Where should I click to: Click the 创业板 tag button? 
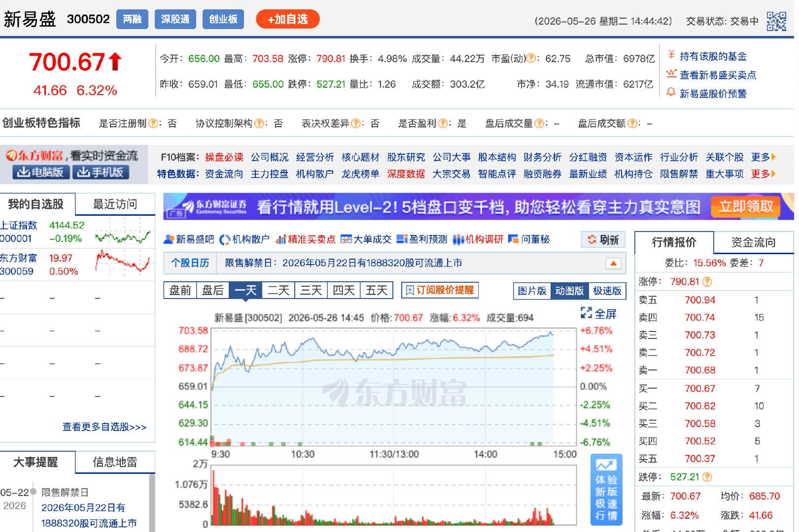point(223,19)
